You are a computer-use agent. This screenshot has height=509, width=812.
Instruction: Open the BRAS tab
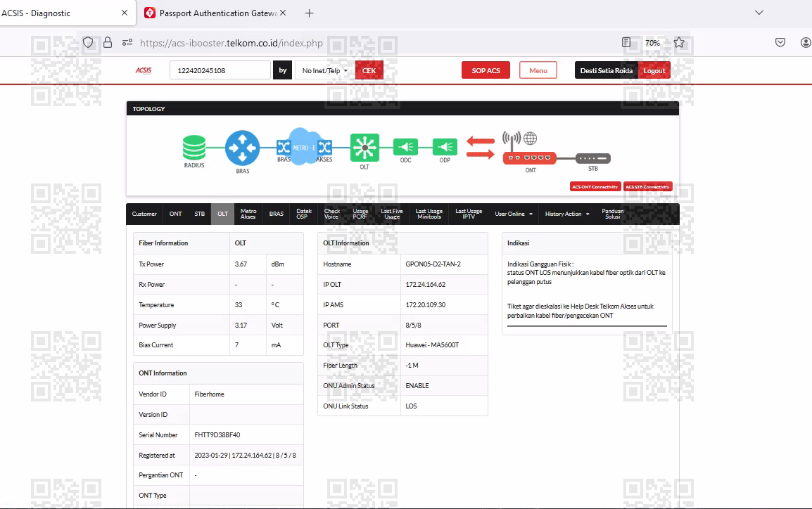click(x=276, y=214)
